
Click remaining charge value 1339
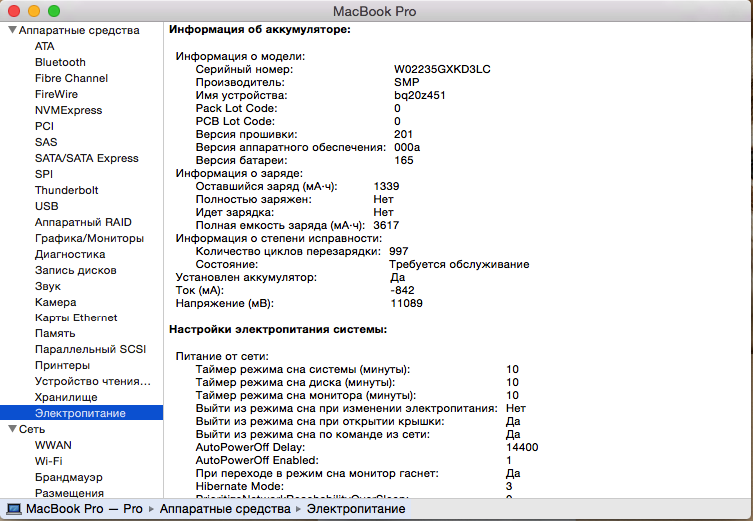coord(386,186)
